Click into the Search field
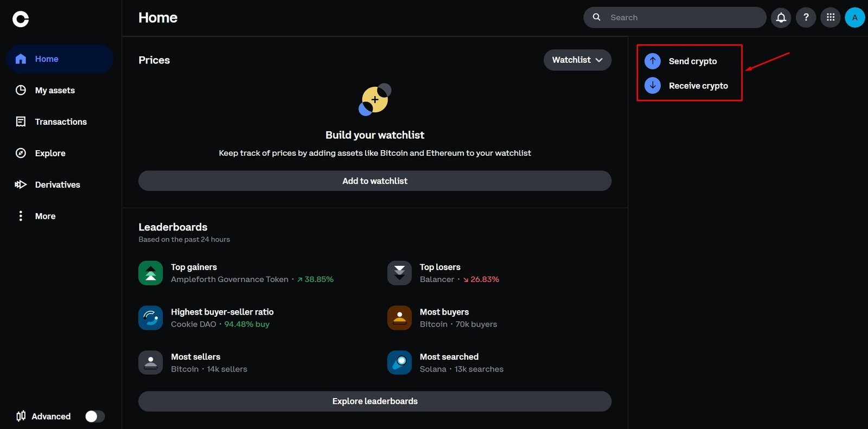This screenshot has width=868, height=429. click(x=684, y=17)
